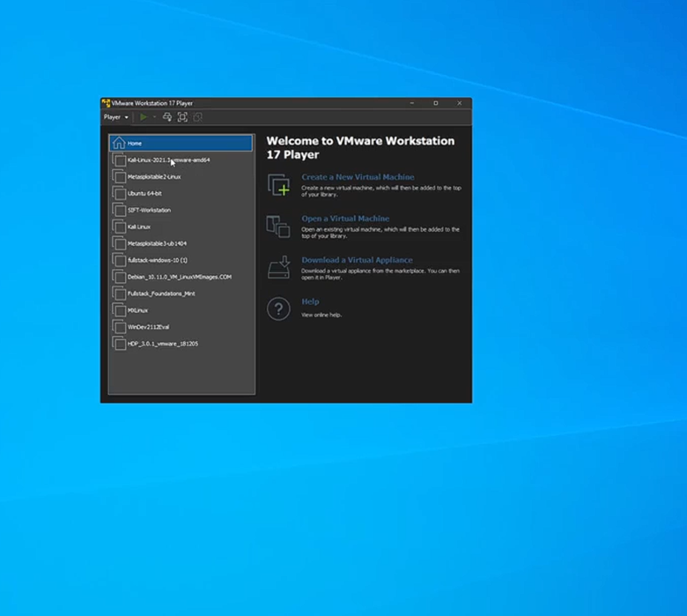Click the Unity mode toolbar icon
687x616 pixels.
point(197,117)
